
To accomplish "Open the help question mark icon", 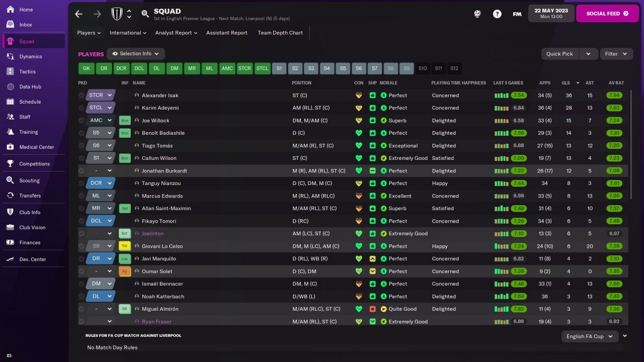I will point(497,14).
